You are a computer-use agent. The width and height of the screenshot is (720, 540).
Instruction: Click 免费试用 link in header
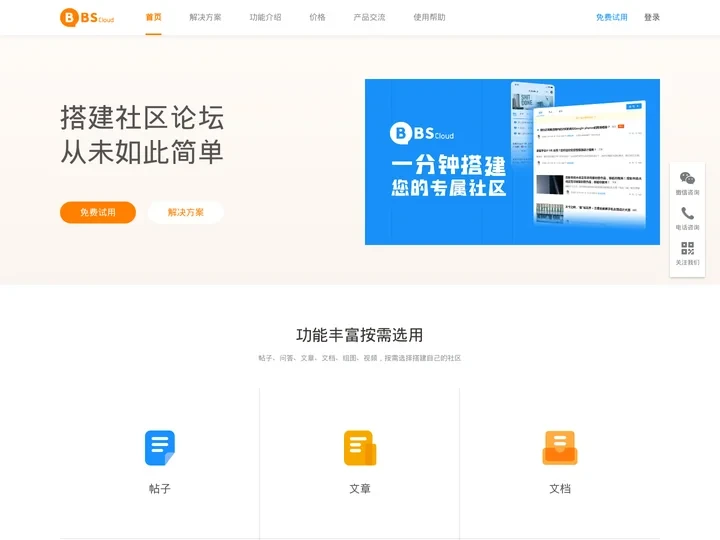(612, 17)
